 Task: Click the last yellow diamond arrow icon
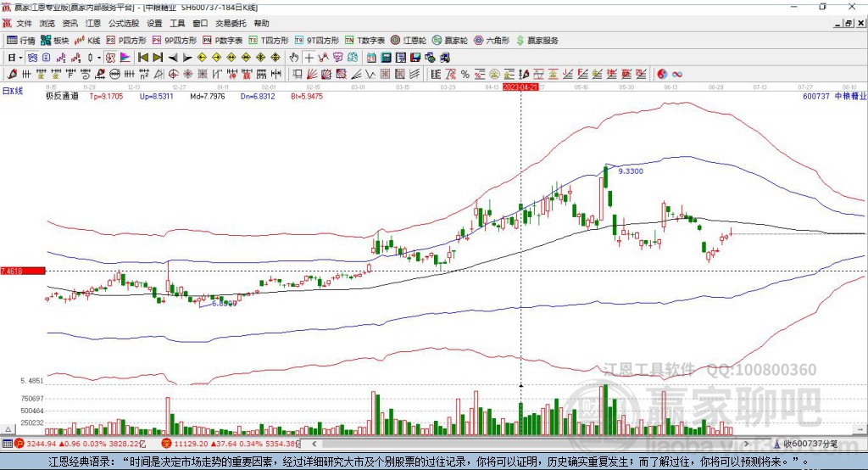click(x=275, y=58)
